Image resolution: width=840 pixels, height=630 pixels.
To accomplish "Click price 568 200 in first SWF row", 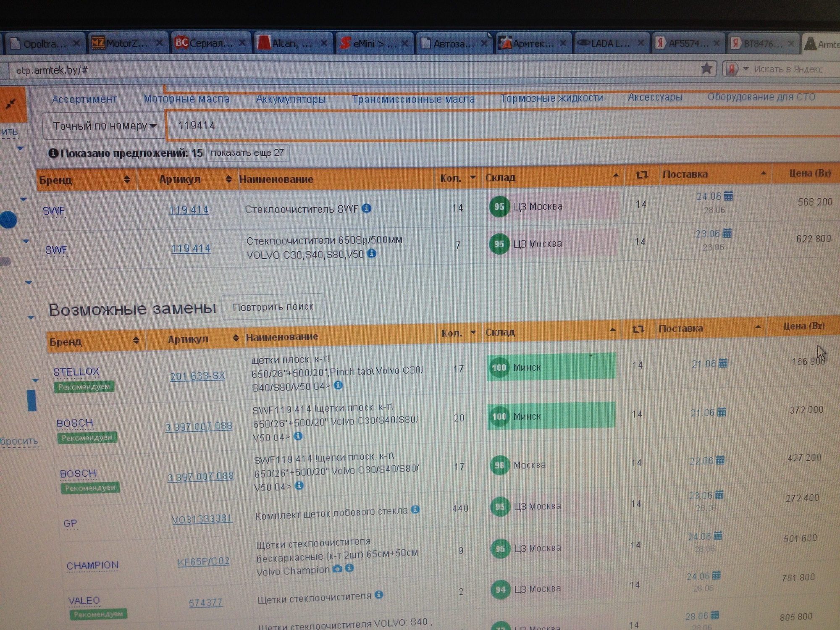I will tap(815, 202).
